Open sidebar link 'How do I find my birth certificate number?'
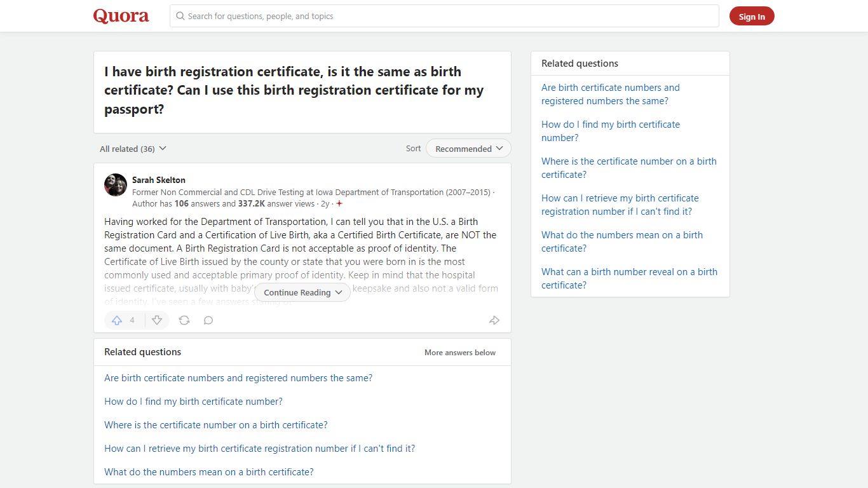Screen dimensions: 868x488 click(x=611, y=131)
